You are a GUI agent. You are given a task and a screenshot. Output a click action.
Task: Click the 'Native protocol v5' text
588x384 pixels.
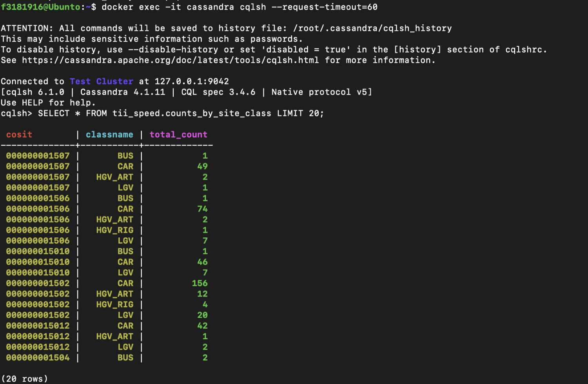[x=319, y=92]
